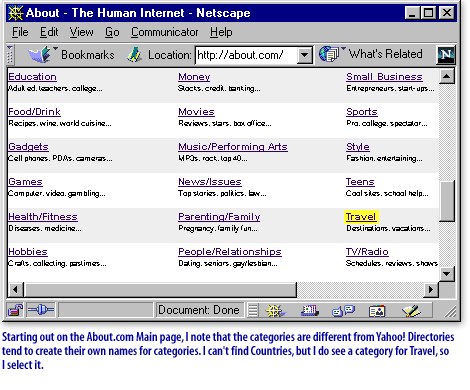
Task: Open the People/Relationships link
Action: click(230, 252)
